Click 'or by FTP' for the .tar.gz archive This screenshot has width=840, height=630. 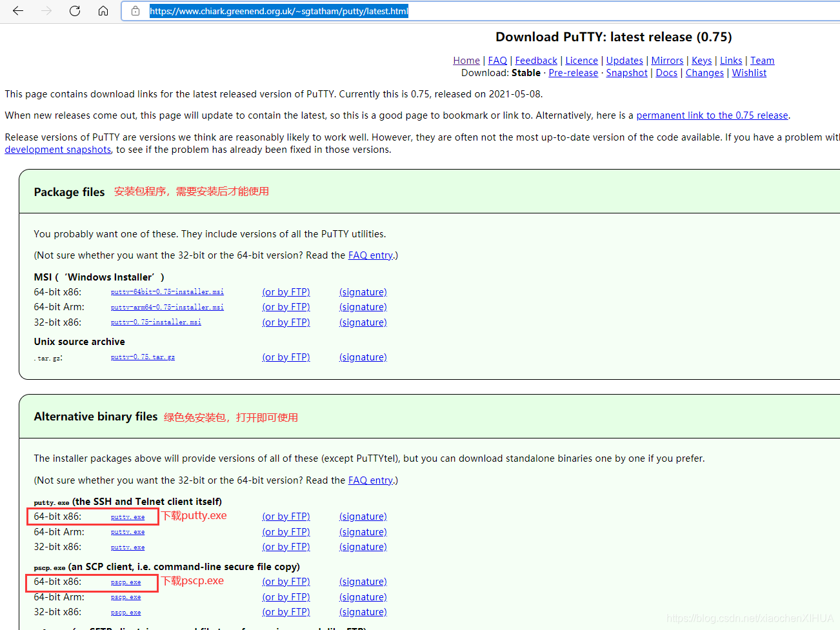tap(286, 357)
